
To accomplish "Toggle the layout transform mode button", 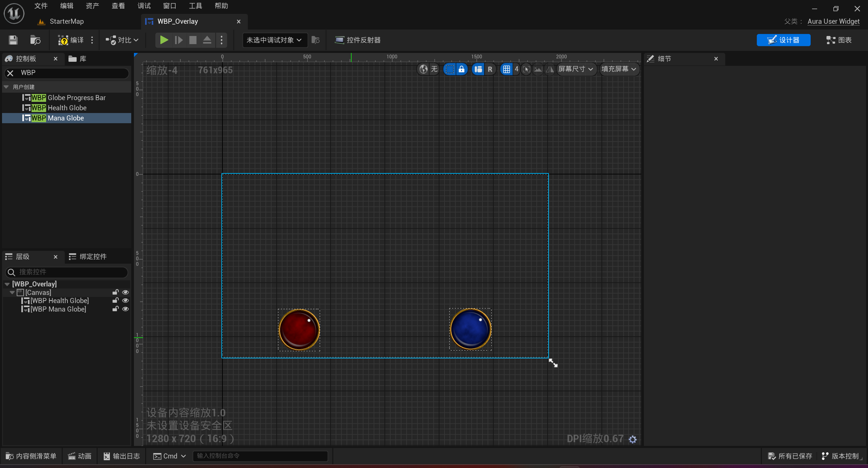I will tap(478, 69).
